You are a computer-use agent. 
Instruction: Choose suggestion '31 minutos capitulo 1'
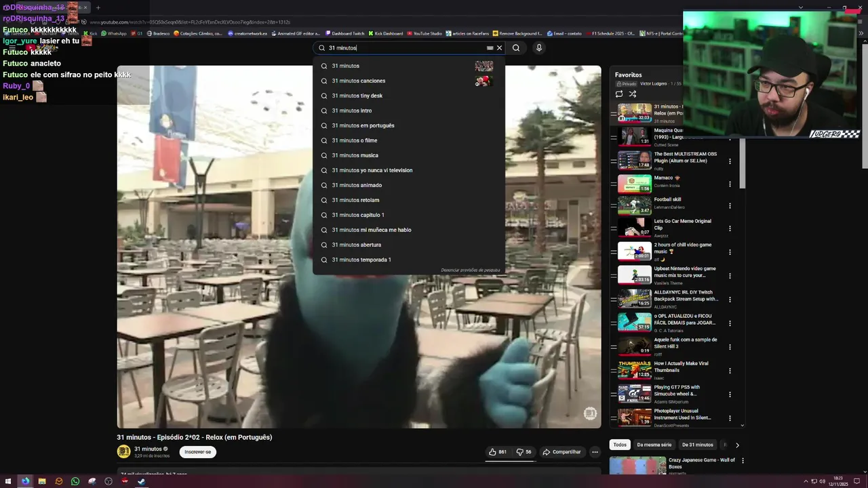pos(408,215)
